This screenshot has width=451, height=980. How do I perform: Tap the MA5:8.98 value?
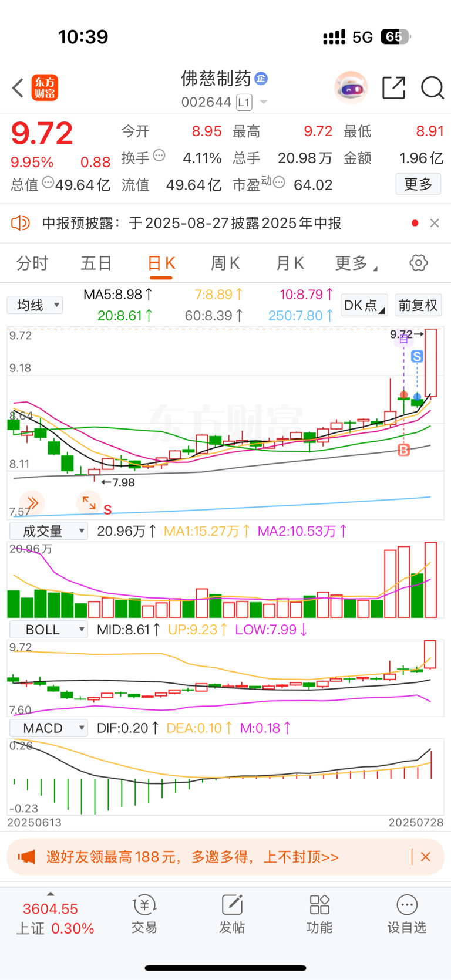point(118,295)
